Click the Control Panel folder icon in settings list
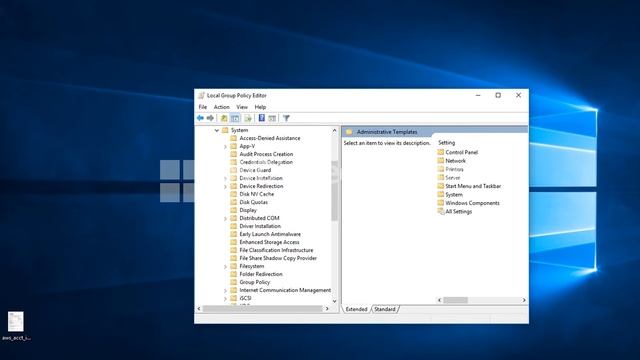Screen dimensions: 640x360 pos(440,152)
